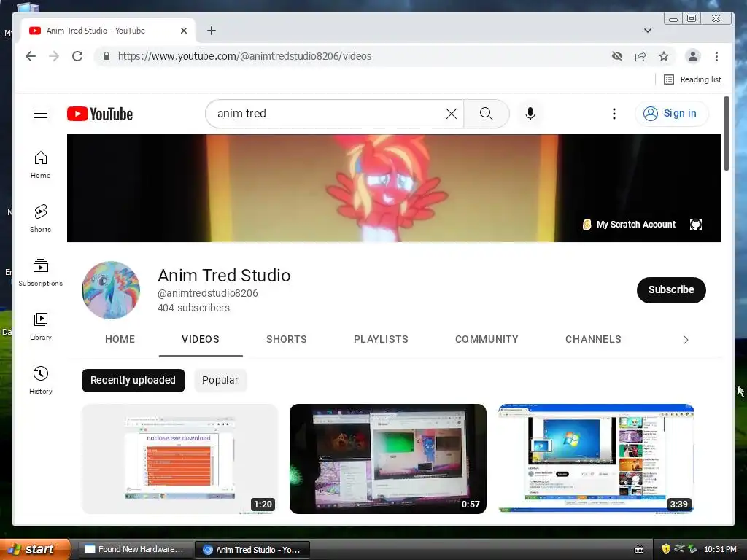The width and height of the screenshot is (747, 560).
Task: Select the VIDEOS channel tab
Action: pyautogui.click(x=201, y=339)
